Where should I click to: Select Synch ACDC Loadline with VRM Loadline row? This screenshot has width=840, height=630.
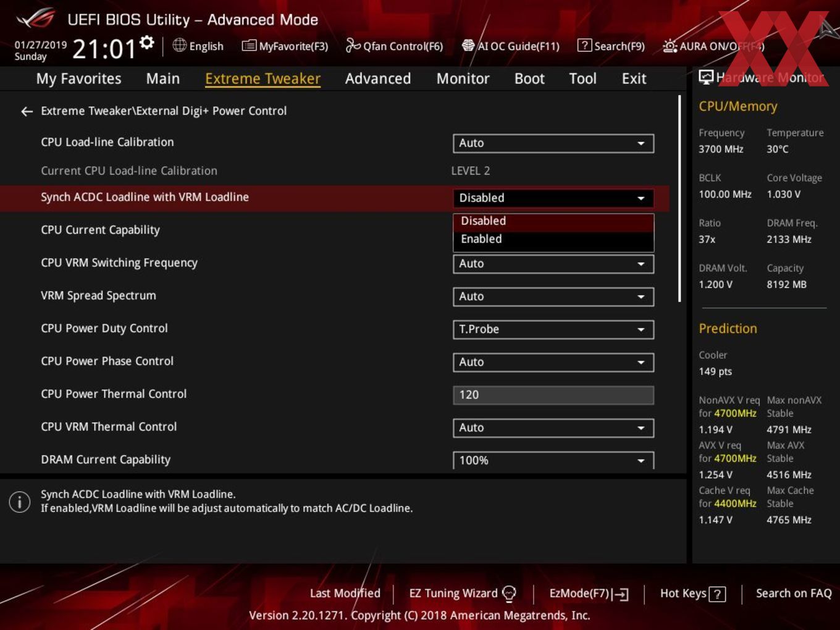pos(334,198)
